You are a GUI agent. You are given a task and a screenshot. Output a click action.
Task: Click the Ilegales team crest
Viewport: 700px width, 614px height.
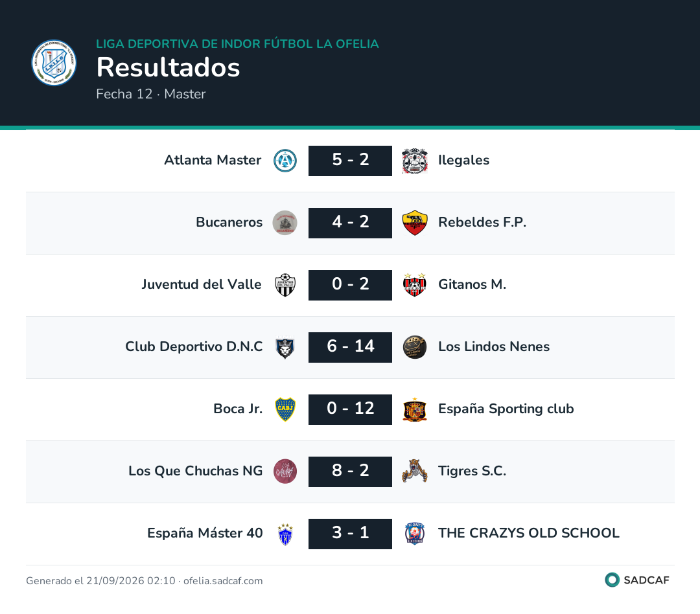pos(415,161)
